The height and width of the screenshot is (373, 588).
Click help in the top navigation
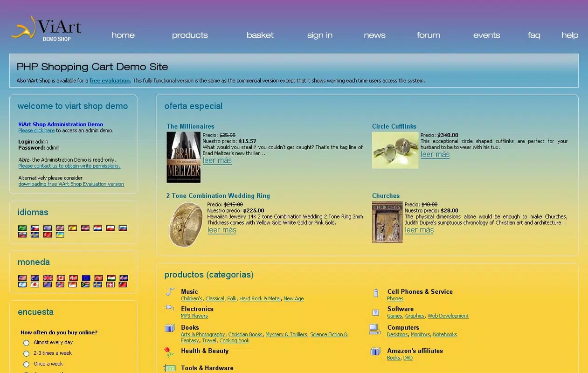[570, 35]
